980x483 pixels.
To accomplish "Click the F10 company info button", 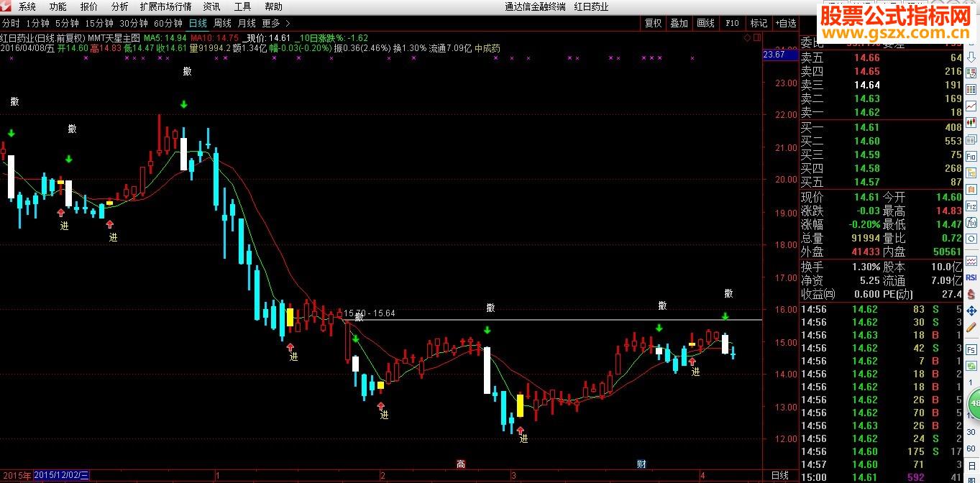I will pos(732,23).
